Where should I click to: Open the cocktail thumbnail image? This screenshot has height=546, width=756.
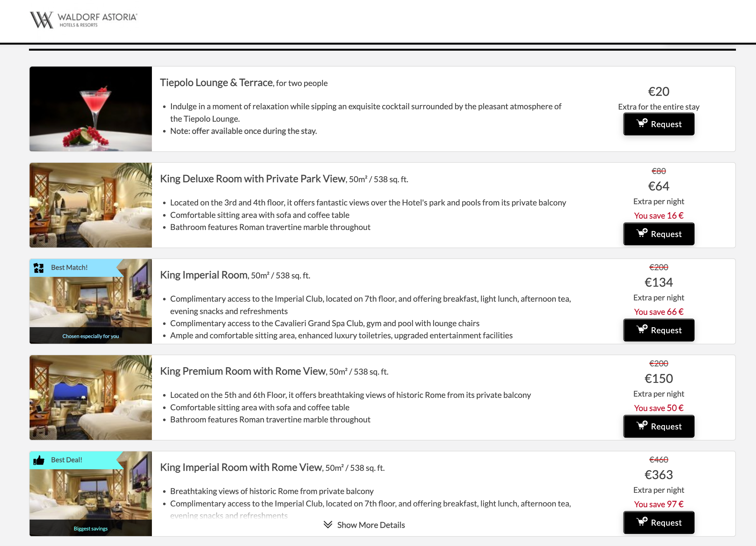[91, 109]
